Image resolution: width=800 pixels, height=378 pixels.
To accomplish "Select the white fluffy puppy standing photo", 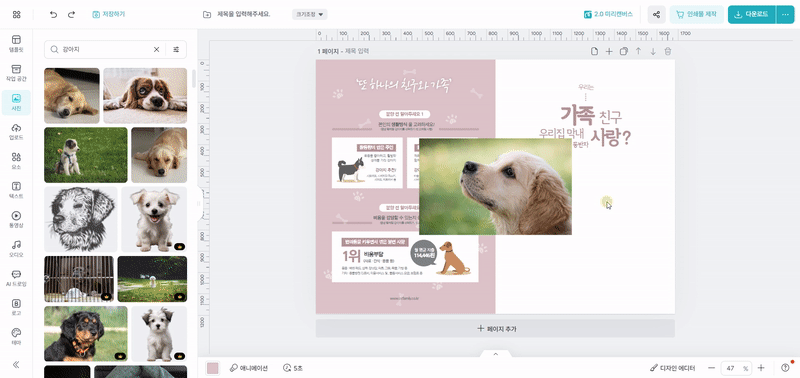I will click(x=154, y=219).
